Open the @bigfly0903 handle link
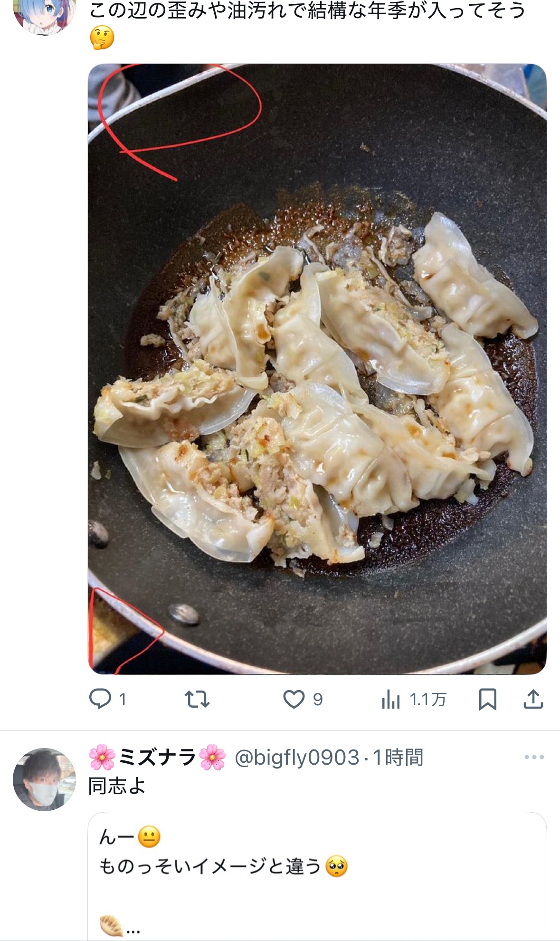The height and width of the screenshot is (941, 560). (297, 758)
